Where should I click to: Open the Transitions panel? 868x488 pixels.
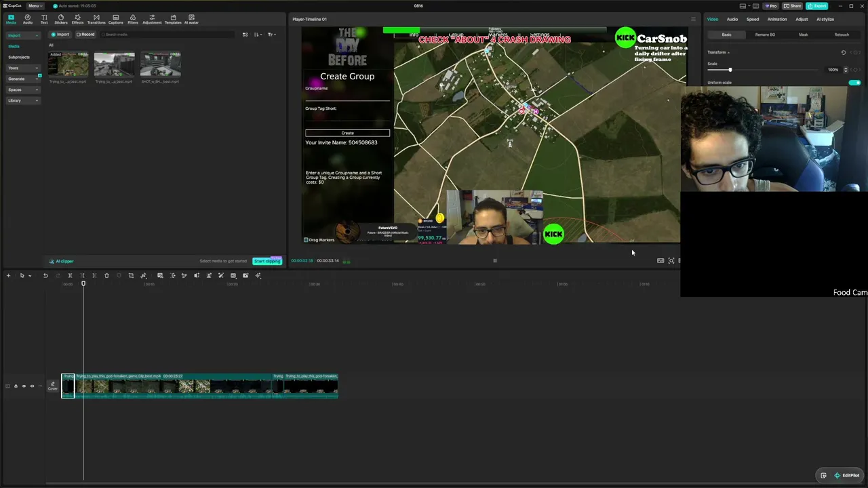[x=96, y=19]
